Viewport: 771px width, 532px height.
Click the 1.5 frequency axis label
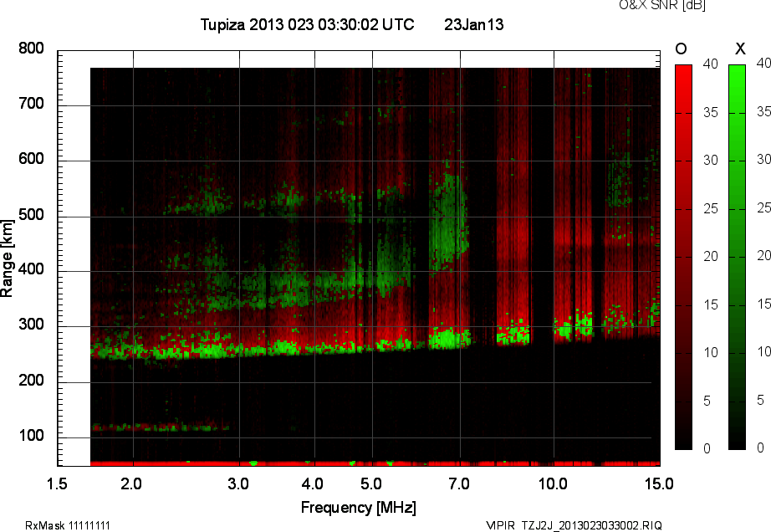pos(57,484)
